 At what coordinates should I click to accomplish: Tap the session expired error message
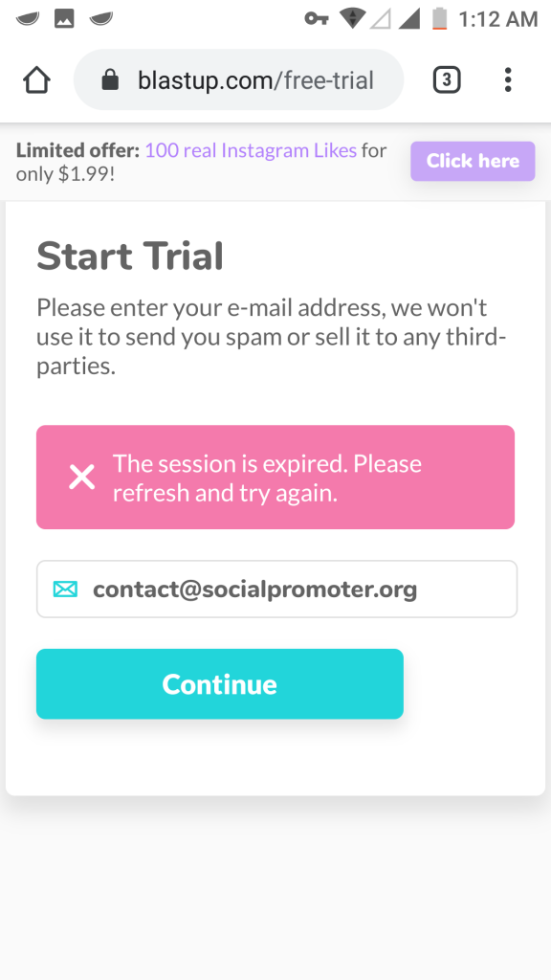coord(275,478)
